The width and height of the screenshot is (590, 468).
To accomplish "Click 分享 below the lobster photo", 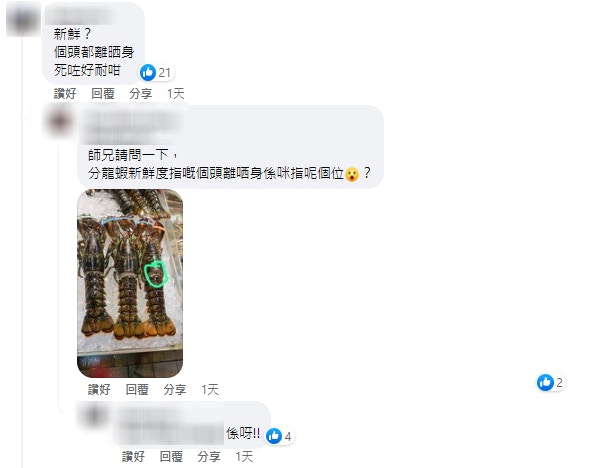I will (x=175, y=389).
